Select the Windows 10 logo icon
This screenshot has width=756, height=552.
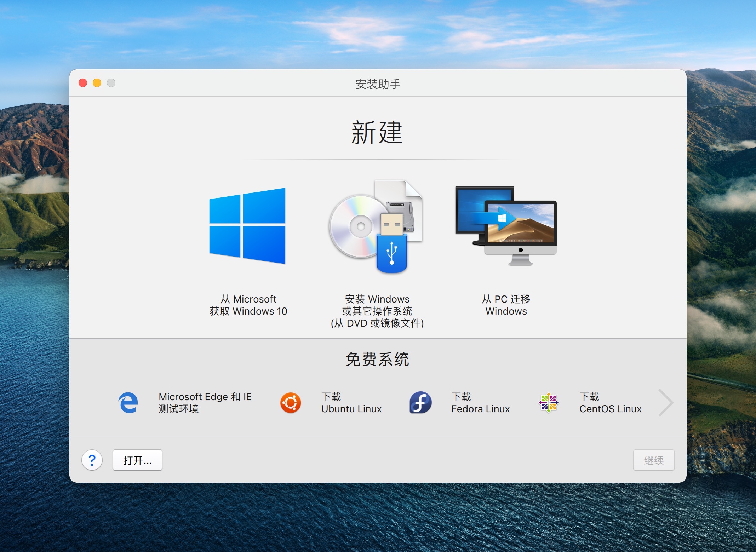[x=247, y=226]
